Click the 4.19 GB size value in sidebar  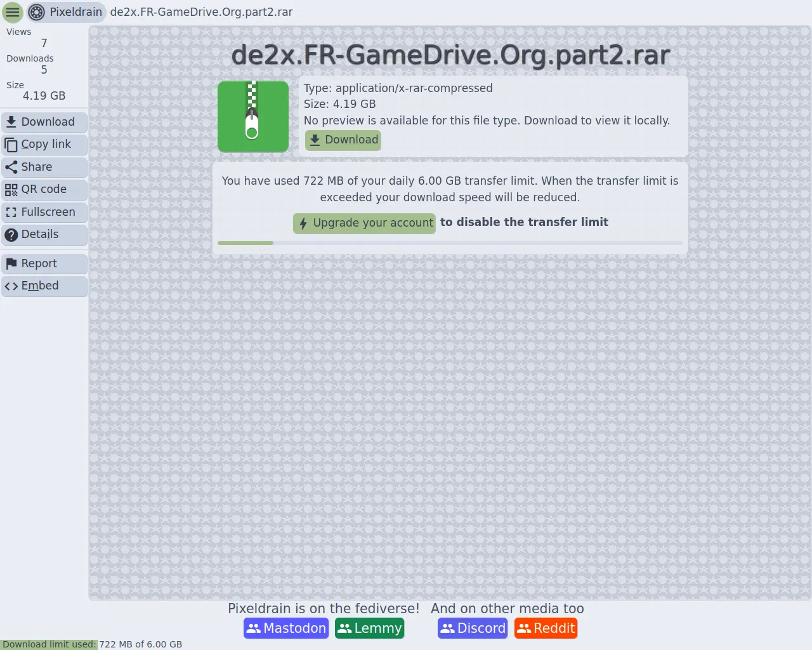pos(44,96)
